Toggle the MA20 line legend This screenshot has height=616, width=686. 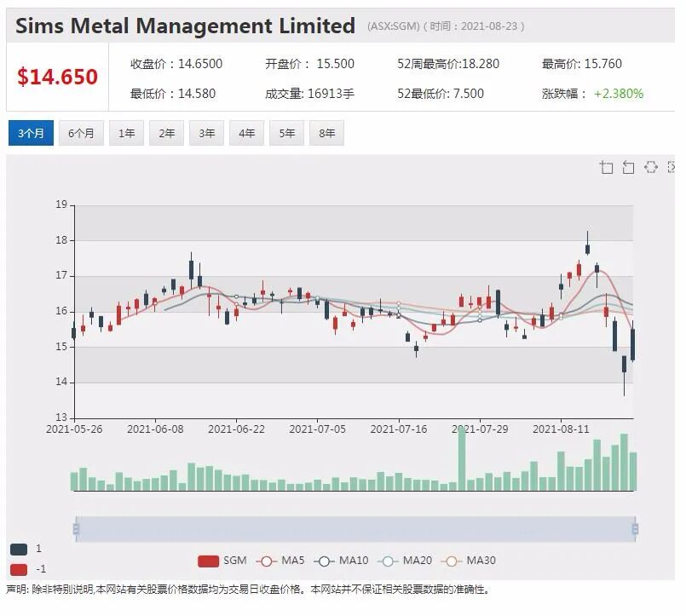pos(405,561)
